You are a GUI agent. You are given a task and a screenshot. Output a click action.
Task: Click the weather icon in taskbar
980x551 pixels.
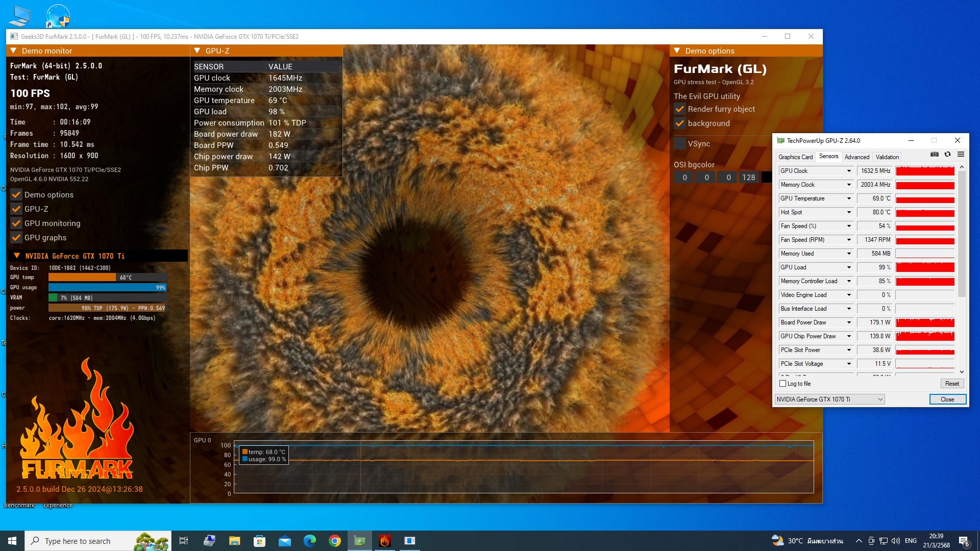coord(777,541)
